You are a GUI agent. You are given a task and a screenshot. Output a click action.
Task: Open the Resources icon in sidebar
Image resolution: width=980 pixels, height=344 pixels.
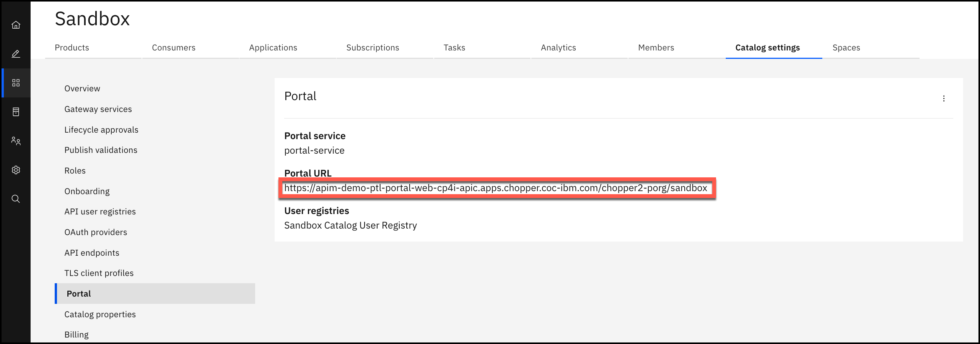[16, 112]
